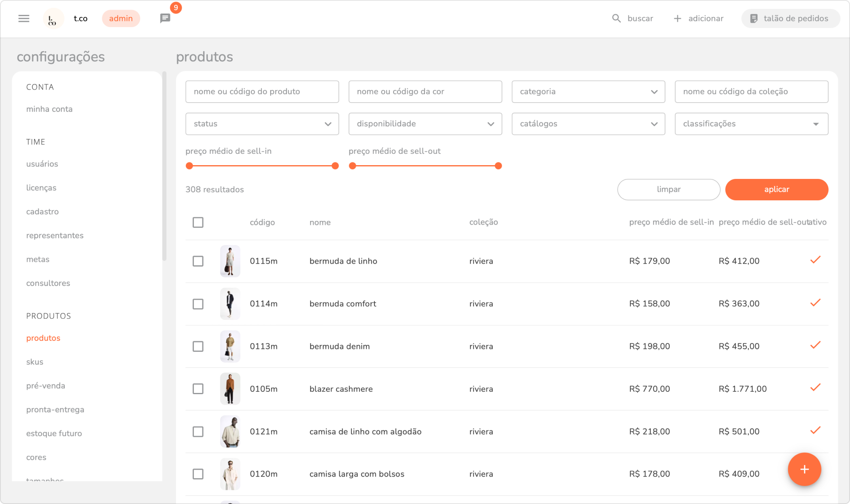
Task: Select all products with header checkbox
Action: 198,223
